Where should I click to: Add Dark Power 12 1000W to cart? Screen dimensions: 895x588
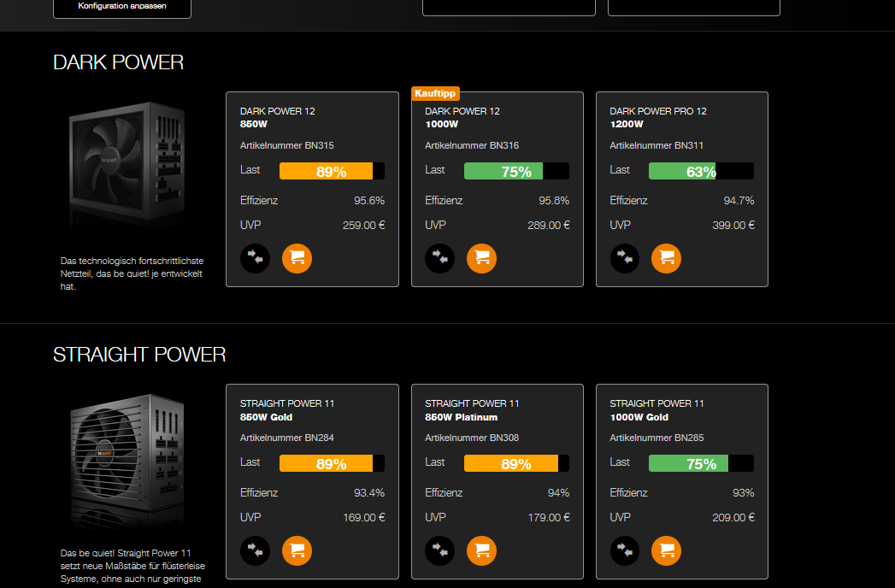[x=482, y=259]
